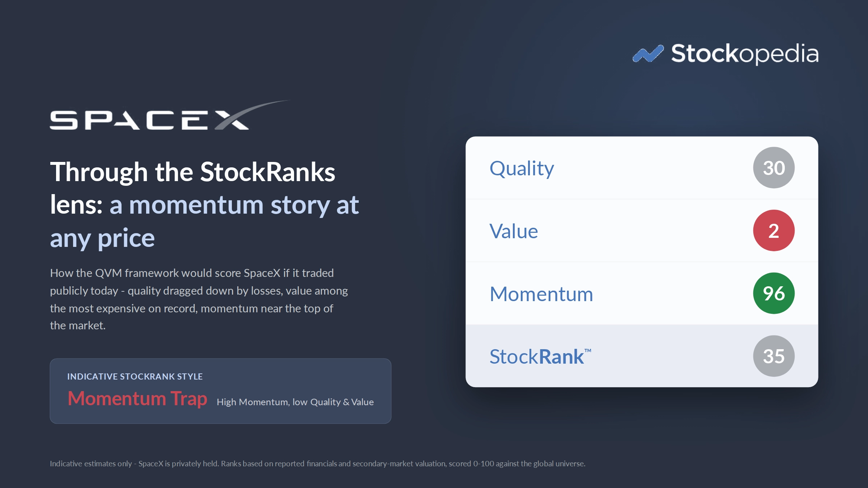Click the red Value score circle

[774, 231]
